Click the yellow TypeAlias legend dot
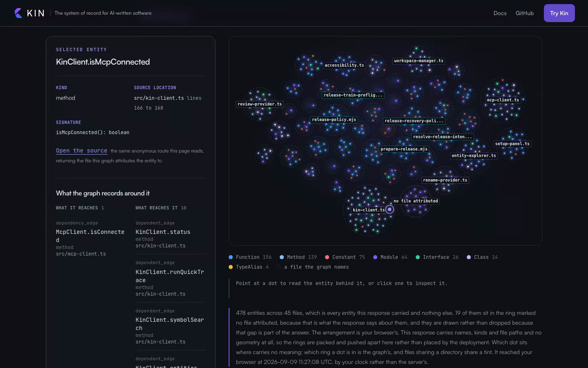This screenshot has width=588, height=368. [x=231, y=267]
